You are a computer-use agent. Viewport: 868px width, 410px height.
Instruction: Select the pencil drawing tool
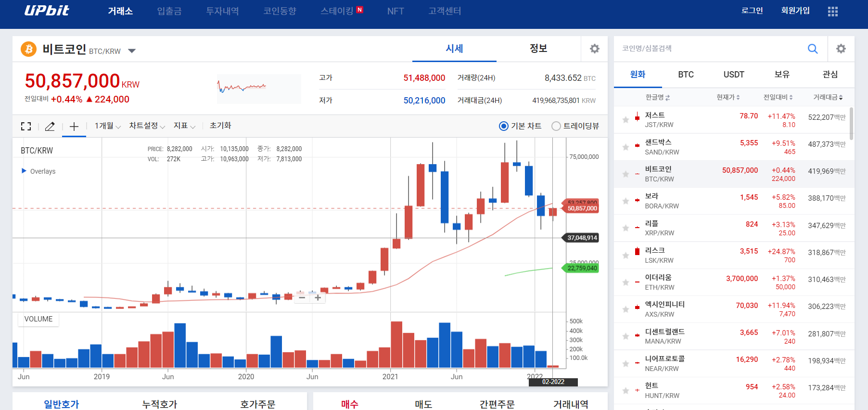[x=50, y=126]
